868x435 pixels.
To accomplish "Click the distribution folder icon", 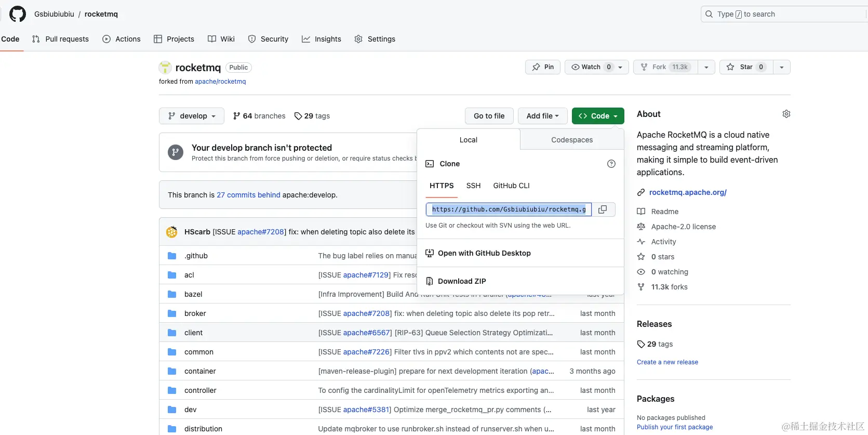I will point(172,429).
